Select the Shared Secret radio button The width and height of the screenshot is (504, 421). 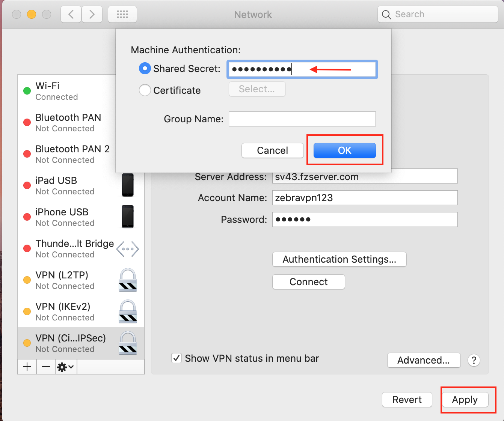[x=145, y=68]
